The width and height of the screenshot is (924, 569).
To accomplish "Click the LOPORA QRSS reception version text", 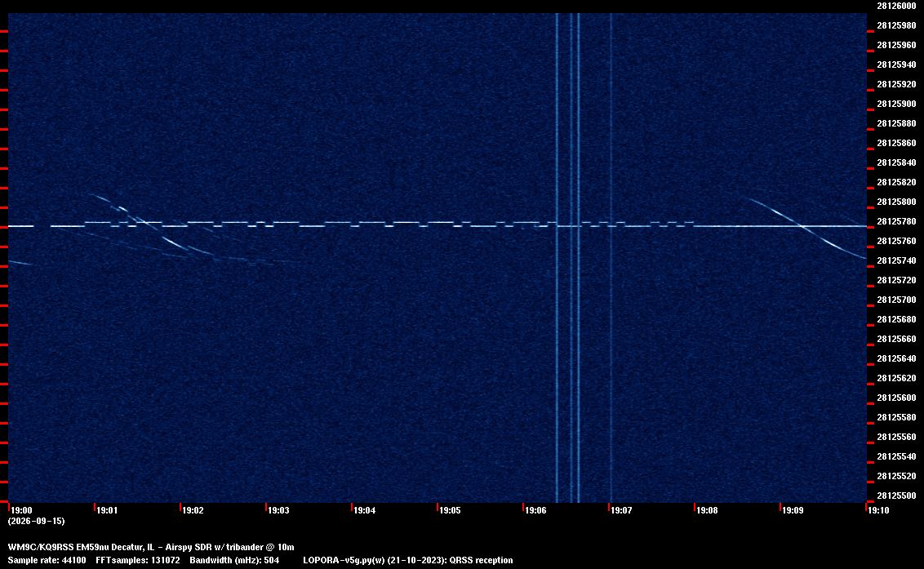I will pyautogui.click(x=408, y=560).
